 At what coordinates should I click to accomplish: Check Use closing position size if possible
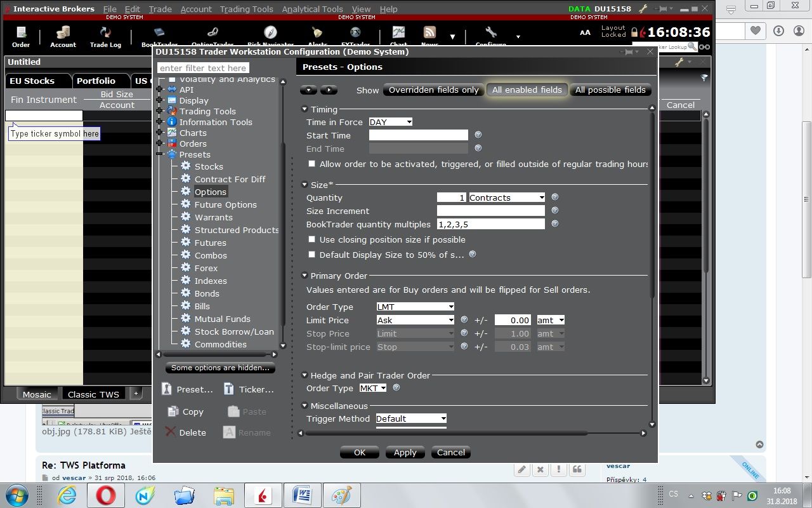pos(311,239)
